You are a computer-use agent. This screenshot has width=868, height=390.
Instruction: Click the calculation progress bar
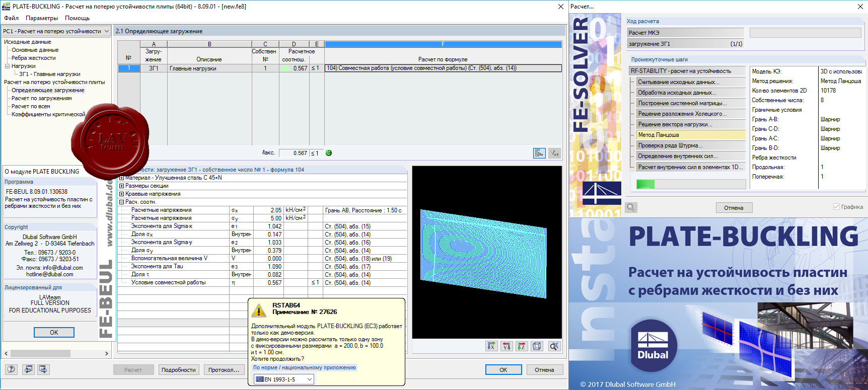[691, 184]
